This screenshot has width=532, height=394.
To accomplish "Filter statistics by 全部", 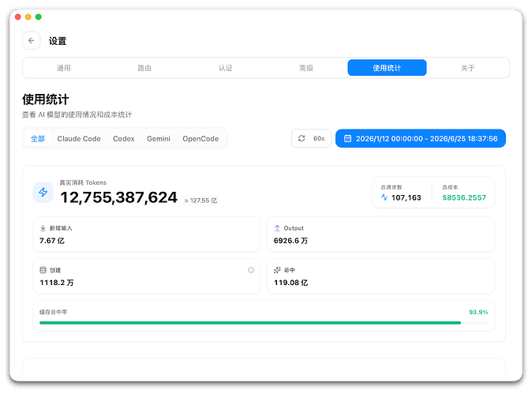I will click(38, 138).
